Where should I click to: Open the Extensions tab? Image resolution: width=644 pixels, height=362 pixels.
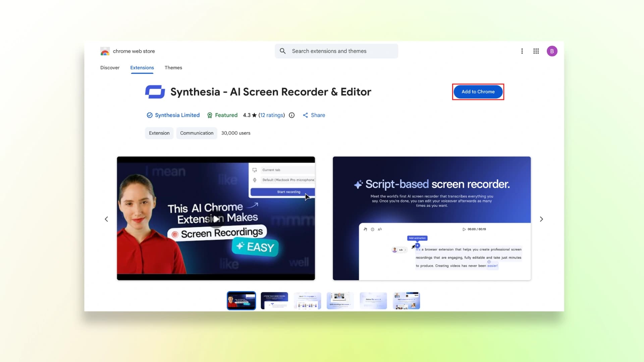click(x=142, y=68)
